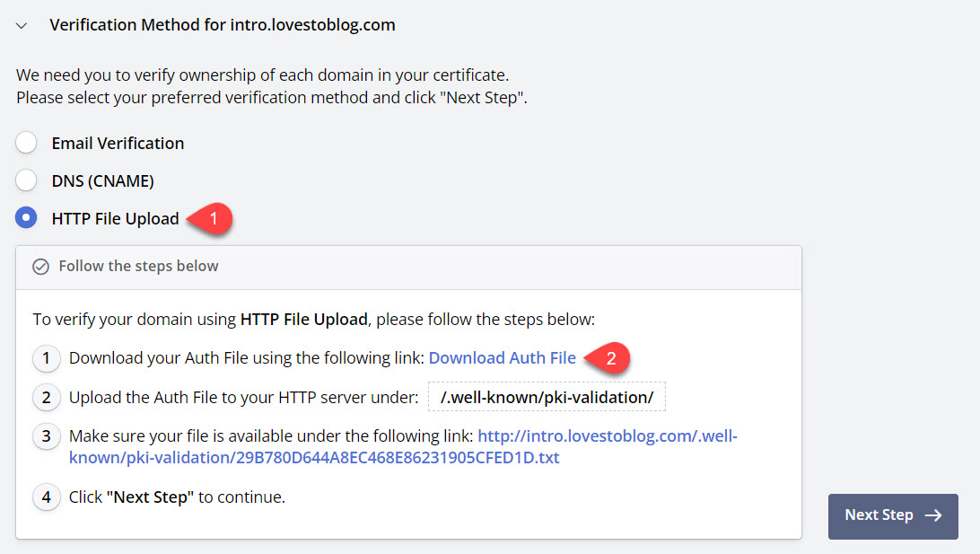Click the 'Verification Method for intro.lovestoblog.com' heading
This screenshot has height=554, width=980.
click(222, 25)
